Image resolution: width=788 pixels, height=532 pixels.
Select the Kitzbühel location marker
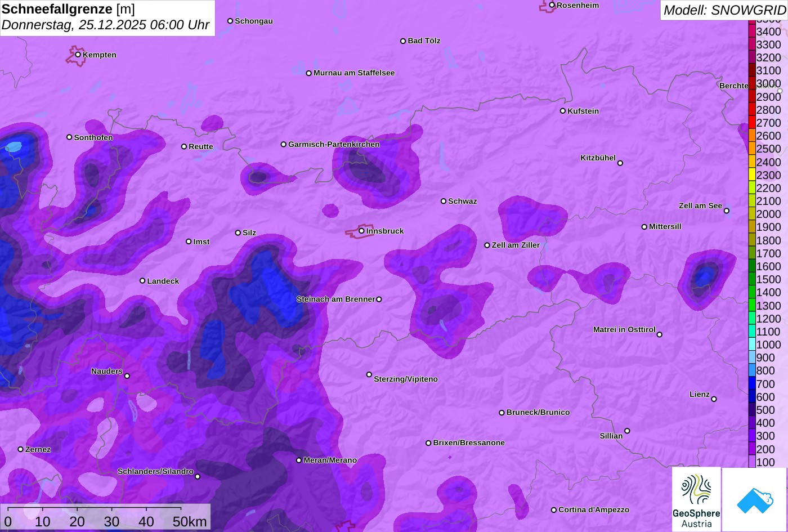pos(620,163)
